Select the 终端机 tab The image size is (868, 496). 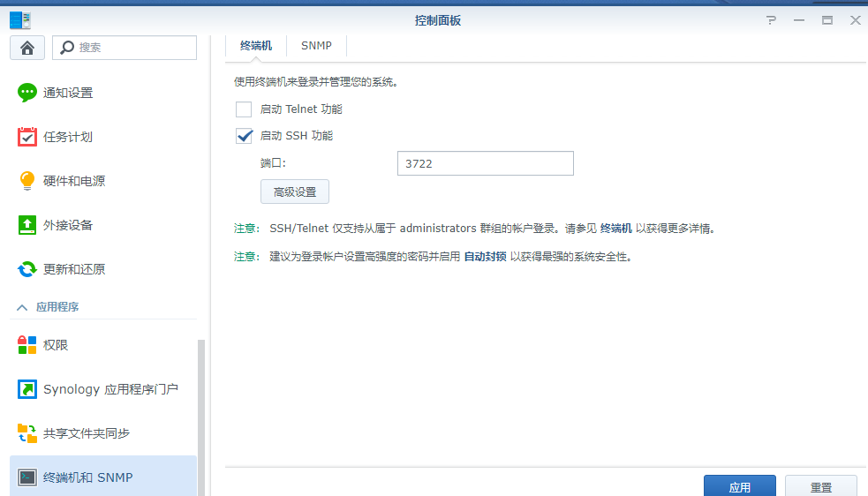tap(256, 46)
